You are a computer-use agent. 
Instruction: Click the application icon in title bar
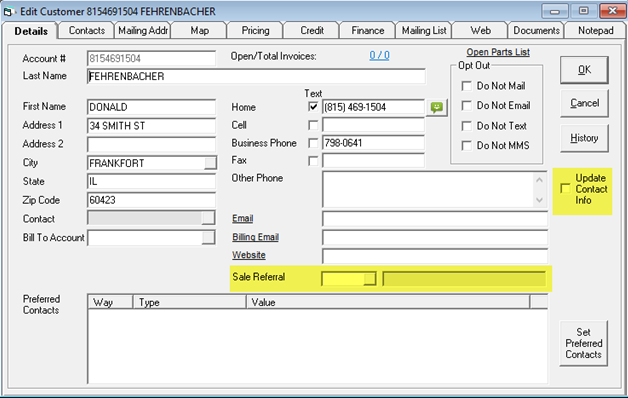tap(10, 12)
